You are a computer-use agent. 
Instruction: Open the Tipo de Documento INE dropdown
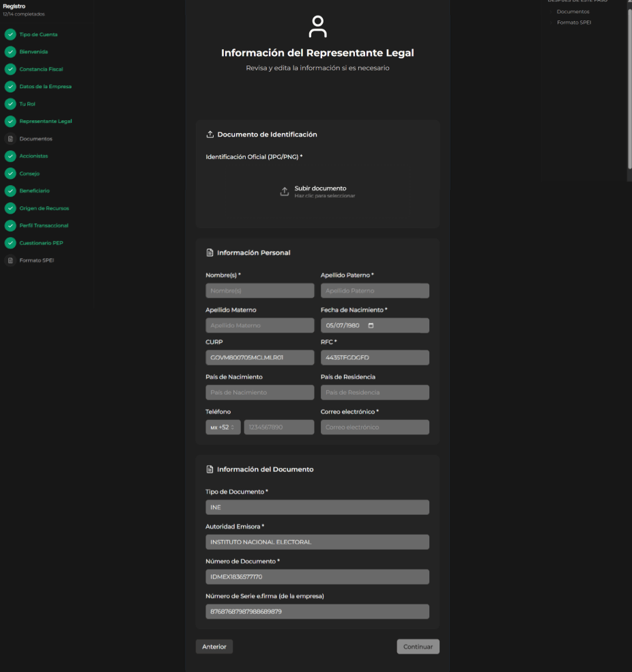[317, 507]
